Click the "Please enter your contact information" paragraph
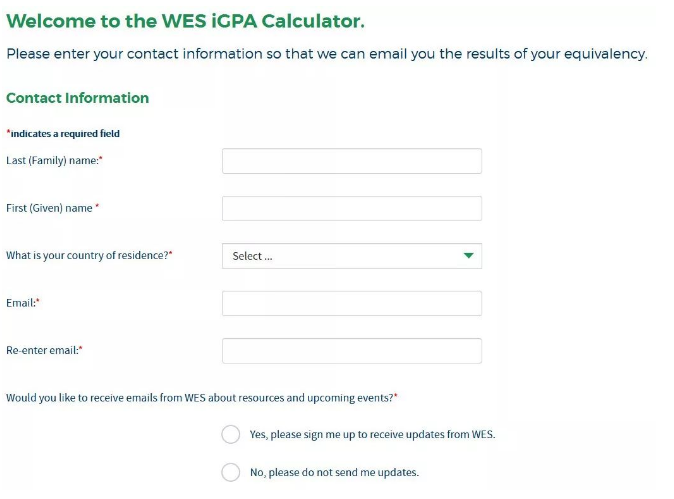Viewport: 674px width, 499px height. coord(326,54)
